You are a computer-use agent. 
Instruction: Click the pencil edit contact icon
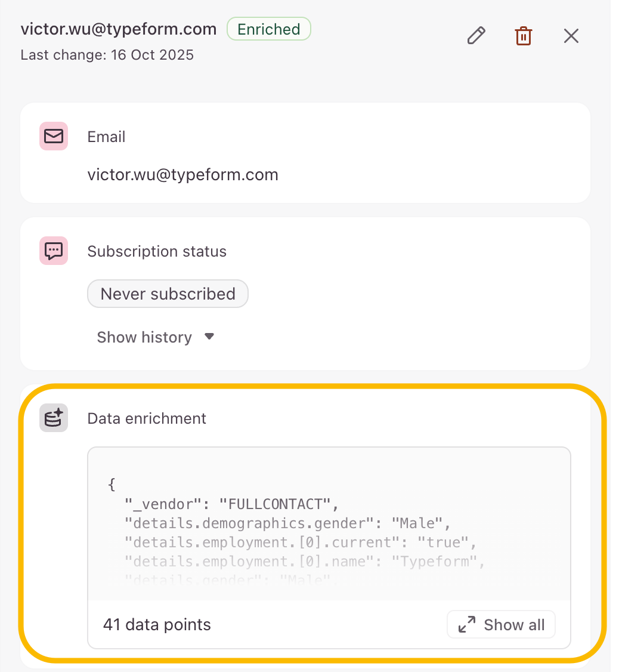475,36
